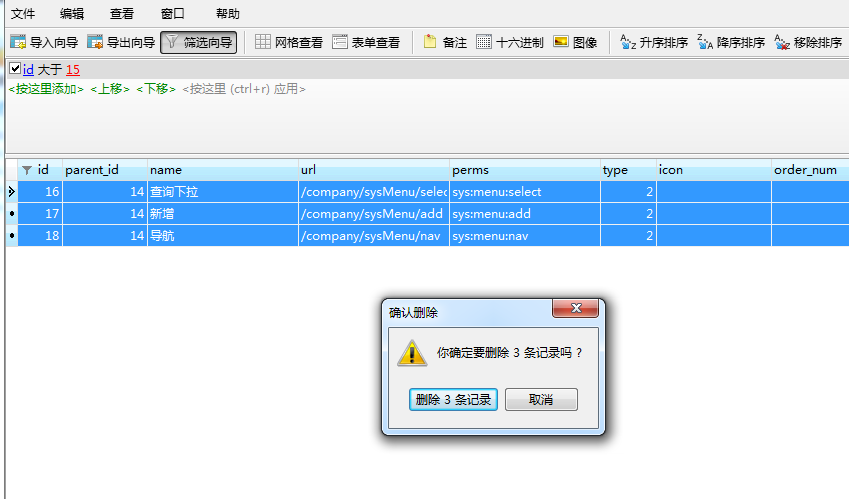
Task: Click the type column header
Action: [x=628, y=170]
